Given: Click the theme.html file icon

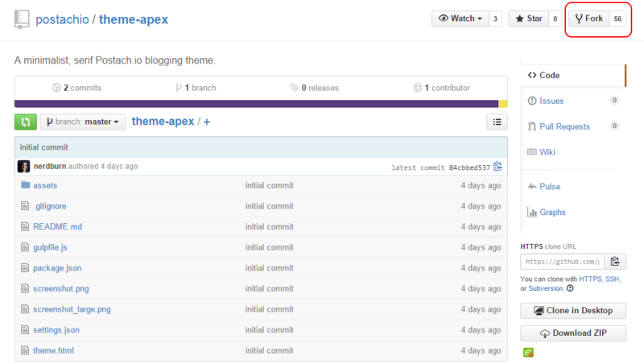Looking at the screenshot, I should click(x=25, y=350).
